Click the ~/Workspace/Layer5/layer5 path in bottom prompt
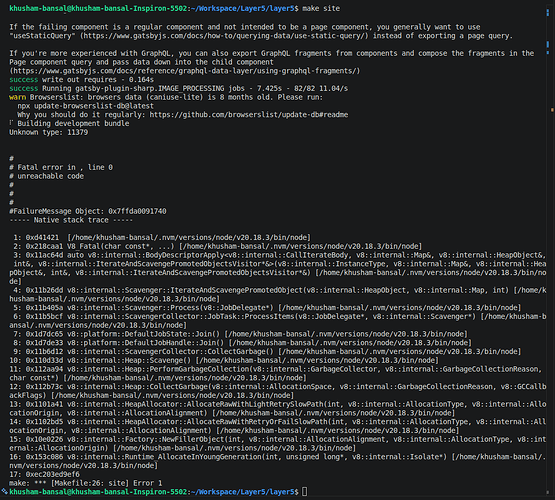The image size is (555, 500). point(245,492)
